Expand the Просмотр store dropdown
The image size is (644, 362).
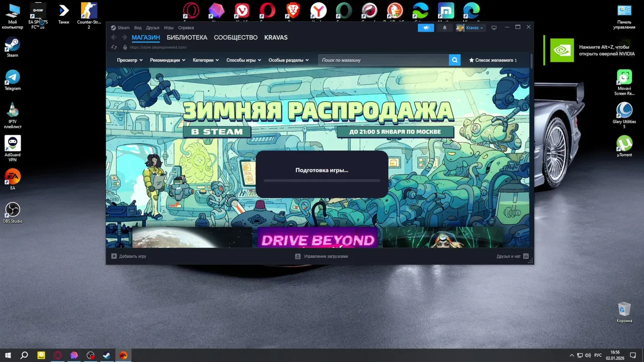tap(130, 60)
